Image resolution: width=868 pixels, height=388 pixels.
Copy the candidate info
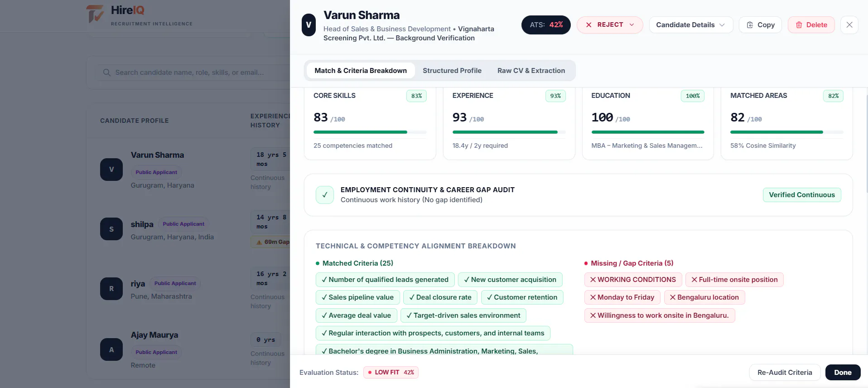[x=761, y=25]
